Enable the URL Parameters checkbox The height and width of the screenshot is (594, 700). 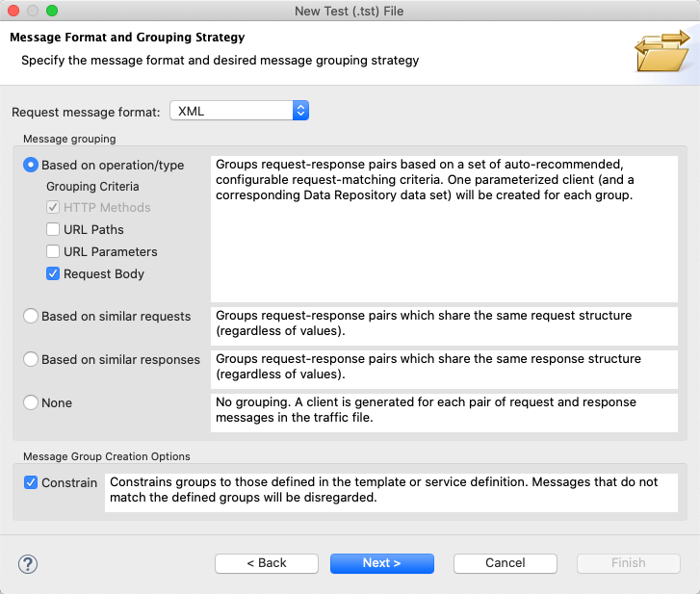click(x=53, y=251)
